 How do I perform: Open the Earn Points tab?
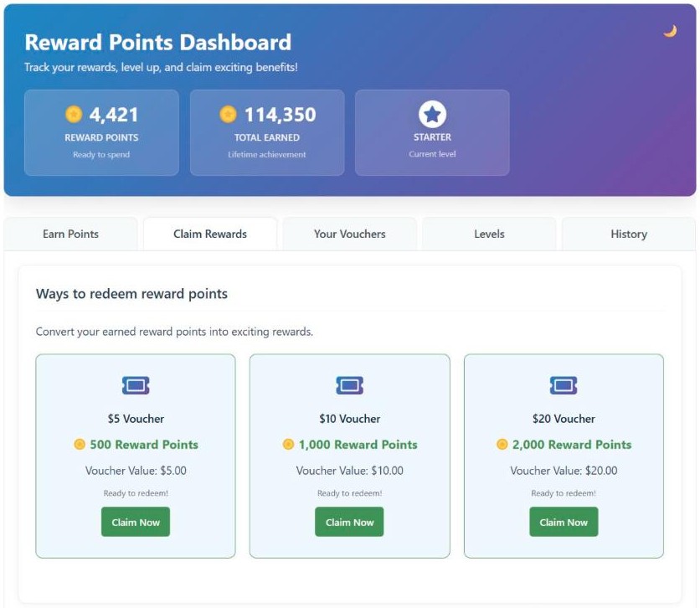click(x=70, y=234)
